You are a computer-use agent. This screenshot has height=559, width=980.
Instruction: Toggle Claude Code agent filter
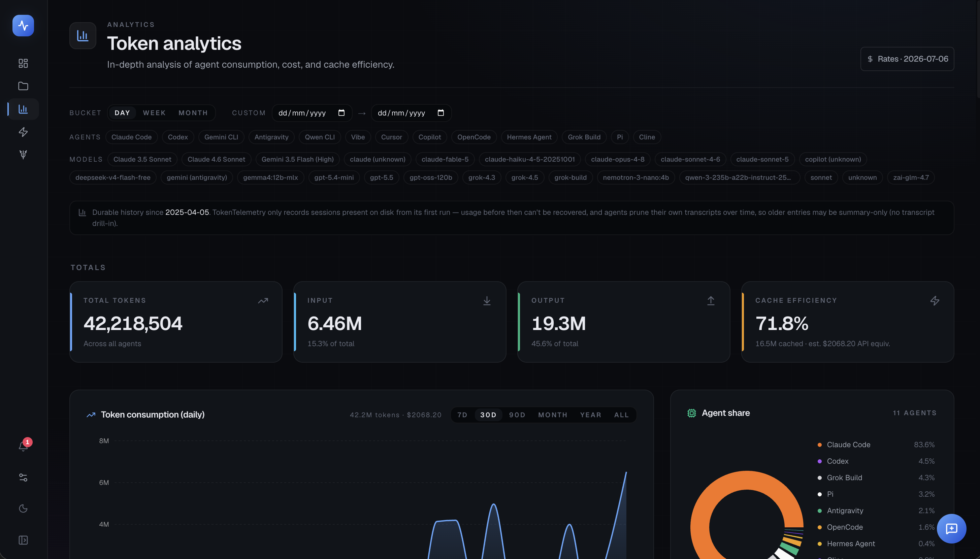pos(131,137)
